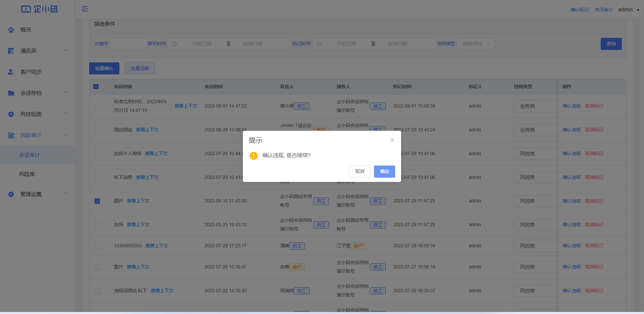Click 关闭审计 link in top bar

[604, 10]
